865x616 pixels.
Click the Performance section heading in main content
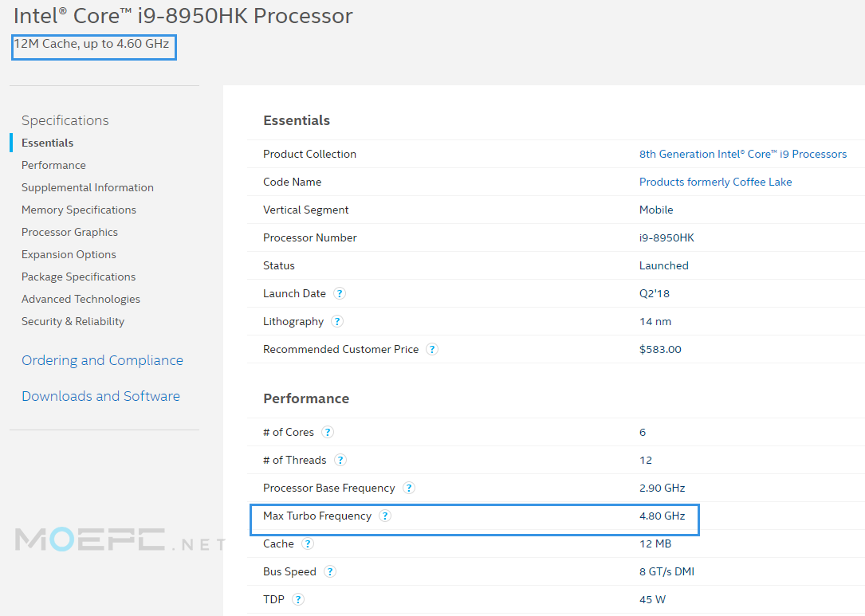[306, 398]
